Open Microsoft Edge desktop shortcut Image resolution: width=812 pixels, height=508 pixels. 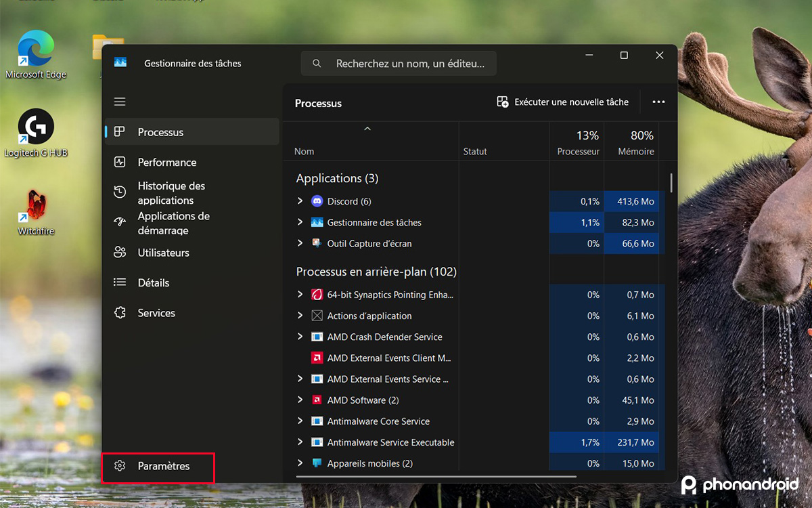[36, 56]
